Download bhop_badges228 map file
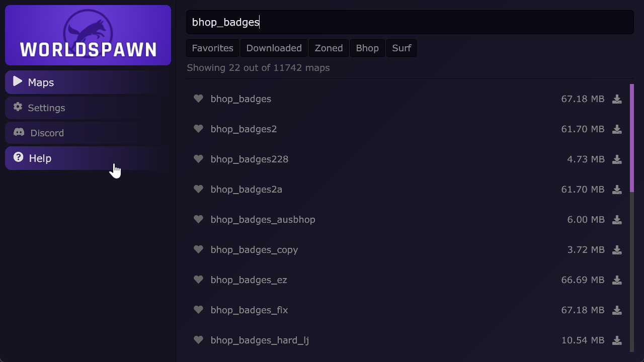Viewport: 644px width, 362px height. [x=617, y=159]
